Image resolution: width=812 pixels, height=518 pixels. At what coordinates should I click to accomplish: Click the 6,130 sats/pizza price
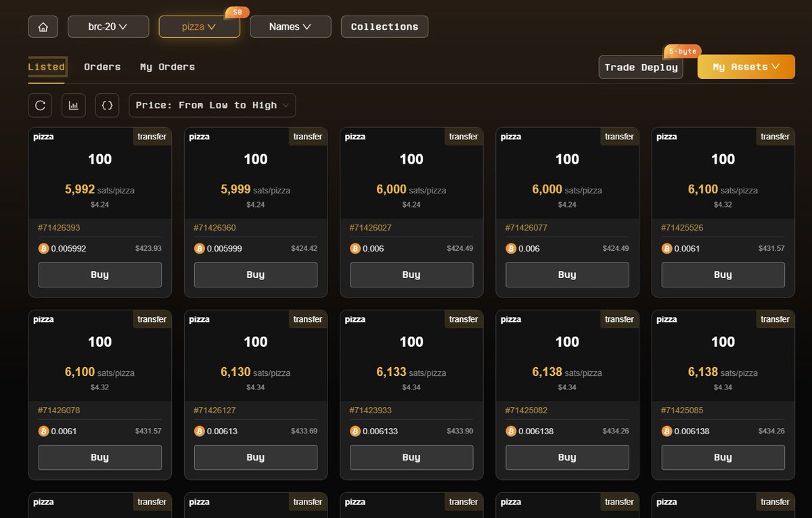point(256,373)
